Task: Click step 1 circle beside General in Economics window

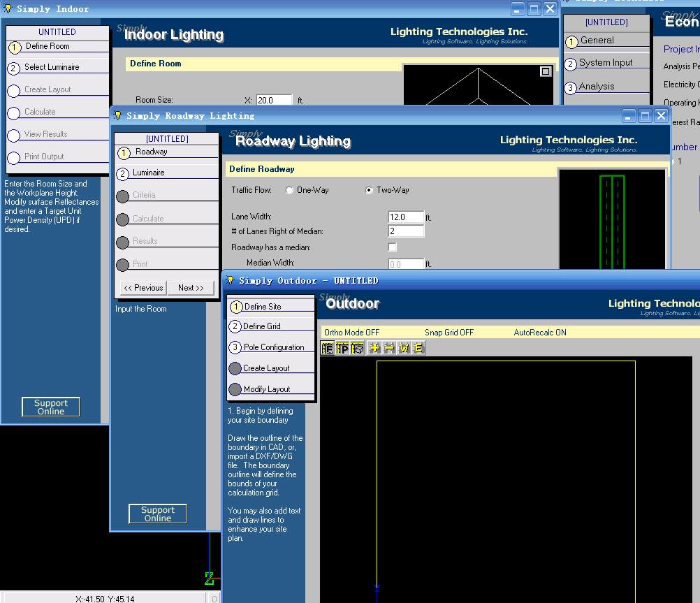Action: pos(572,42)
